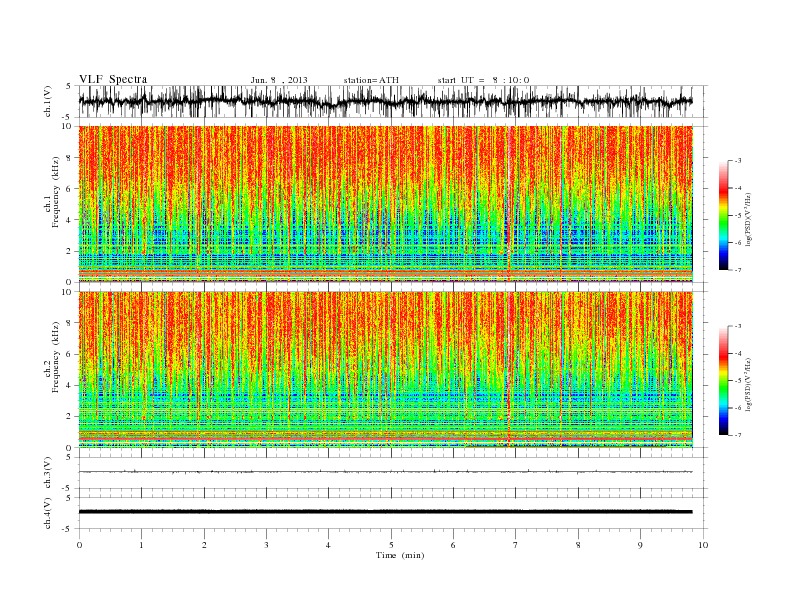Click the ch.1(V) waveform axis label

tap(47, 101)
